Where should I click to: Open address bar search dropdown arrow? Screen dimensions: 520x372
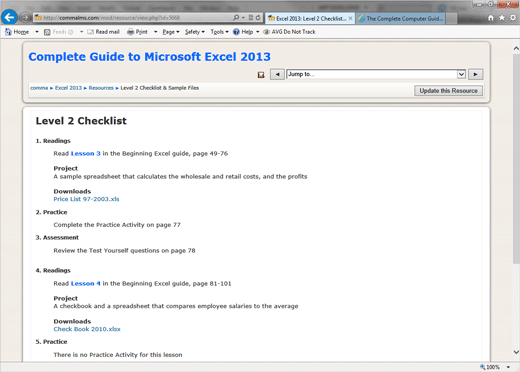point(243,18)
